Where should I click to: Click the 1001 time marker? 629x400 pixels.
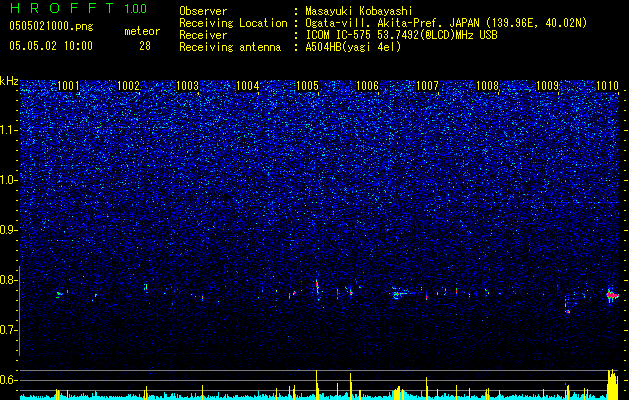coord(68,85)
